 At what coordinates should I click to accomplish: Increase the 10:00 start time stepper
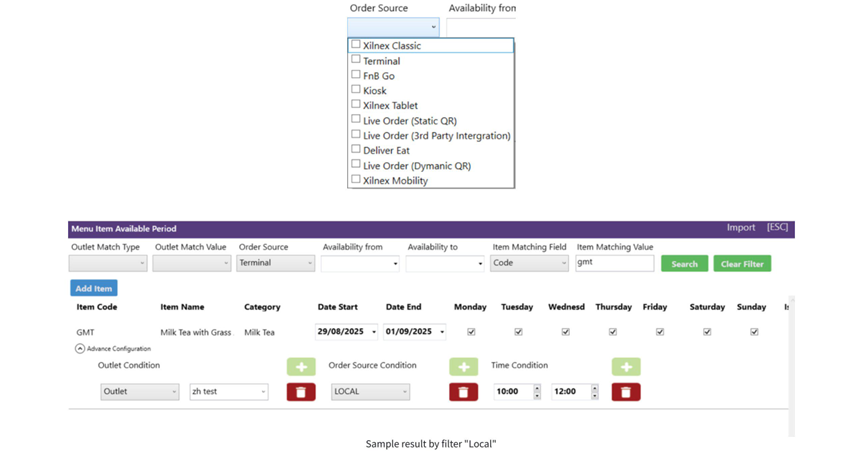pyautogui.click(x=537, y=388)
